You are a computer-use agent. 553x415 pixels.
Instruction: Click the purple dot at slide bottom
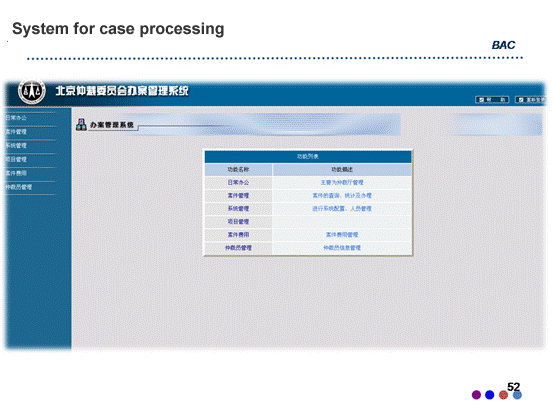pyautogui.click(x=476, y=395)
